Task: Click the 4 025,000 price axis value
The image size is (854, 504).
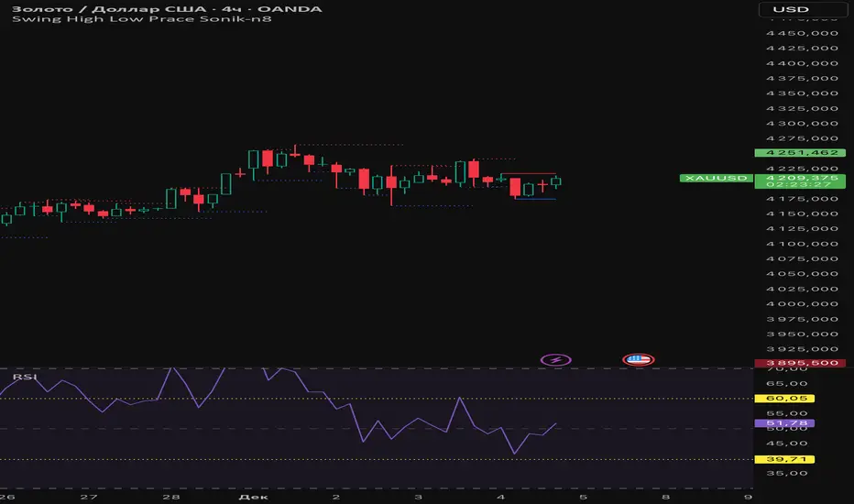Action: point(802,290)
